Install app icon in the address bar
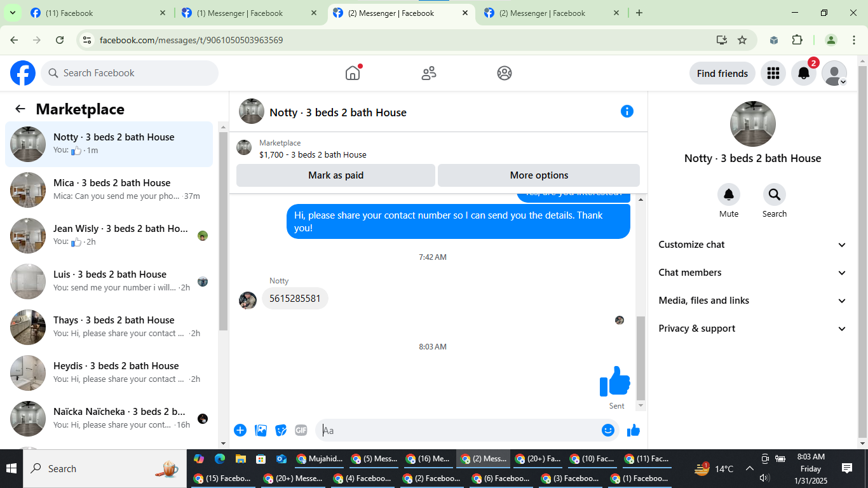The image size is (868, 488). point(722,40)
